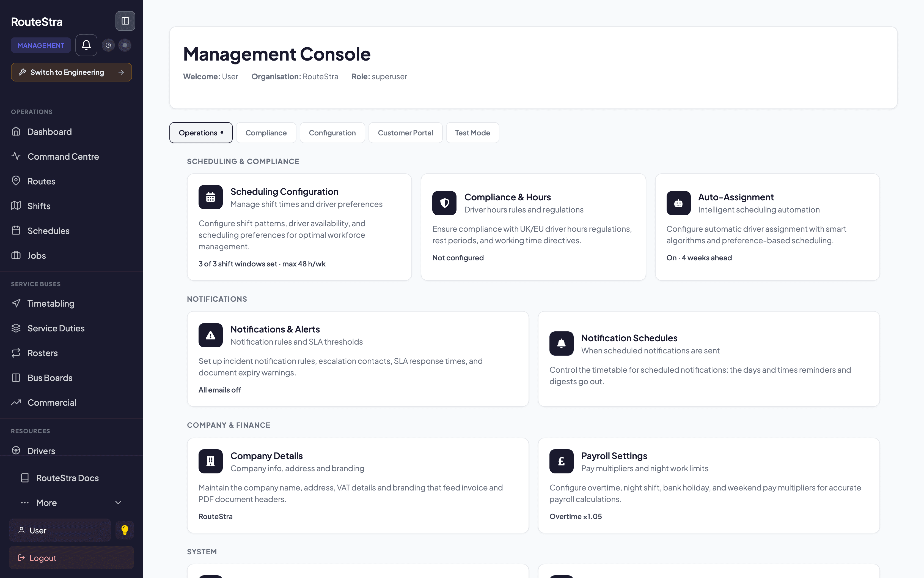Click the Notification Schedules bell icon
The height and width of the screenshot is (578, 924).
coord(561,343)
